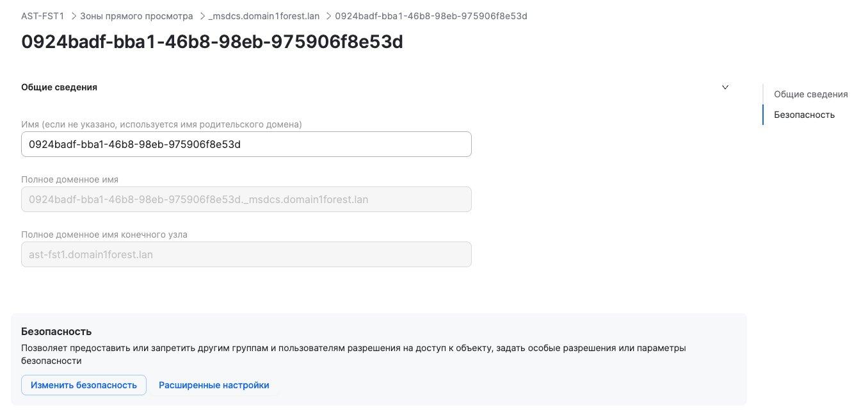Click the last breadcrumb item 0924badf record

(431, 16)
